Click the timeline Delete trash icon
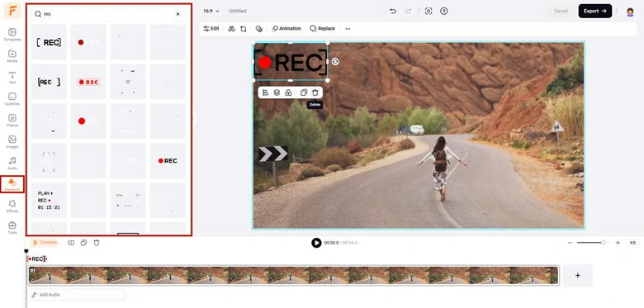644x308 pixels. click(x=97, y=243)
